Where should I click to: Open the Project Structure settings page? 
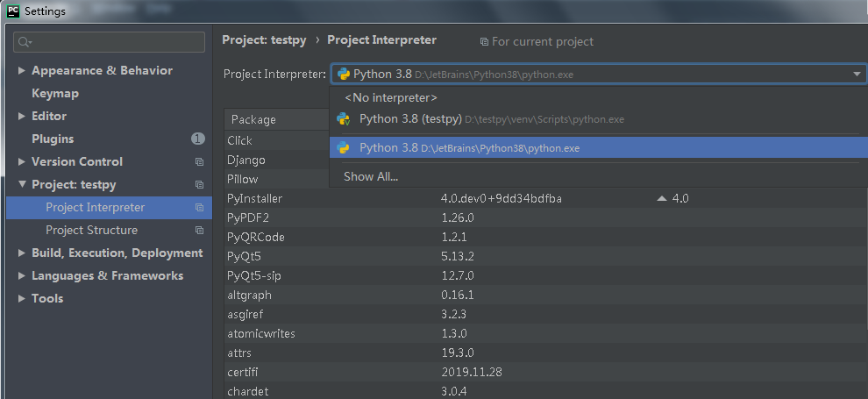(91, 231)
